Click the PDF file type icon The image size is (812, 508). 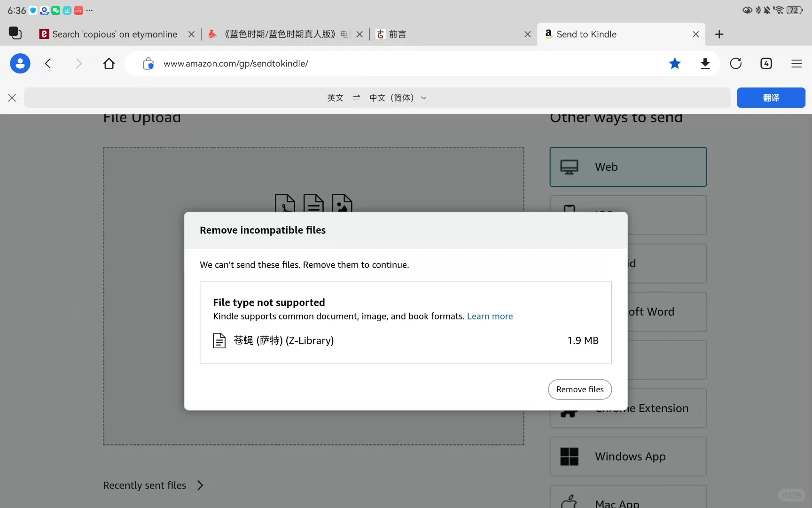pos(285,203)
